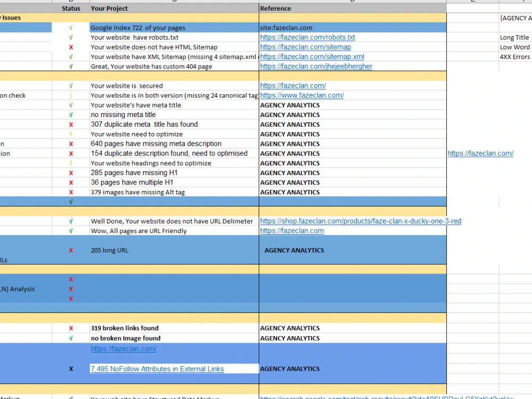
Task: Select 'Your website have robots.txt' cell
Action: (x=174, y=37)
